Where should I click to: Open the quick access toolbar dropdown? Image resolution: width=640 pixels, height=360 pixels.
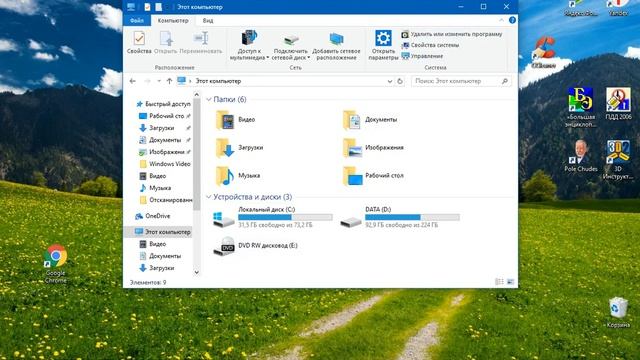point(168,7)
